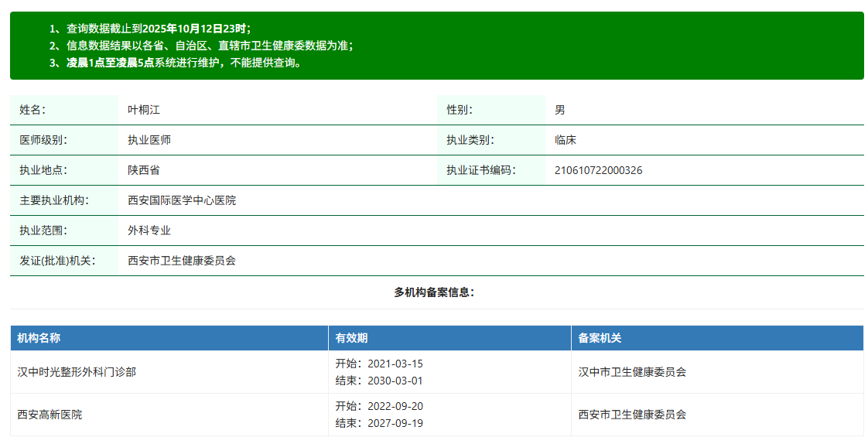Click the start date 2021-03-15

pos(379,364)
